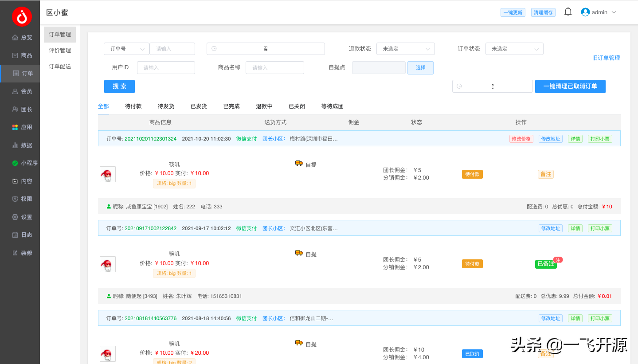
Task: Click 打印小票 for order 202109171002122842
Action: click(600, 228)
